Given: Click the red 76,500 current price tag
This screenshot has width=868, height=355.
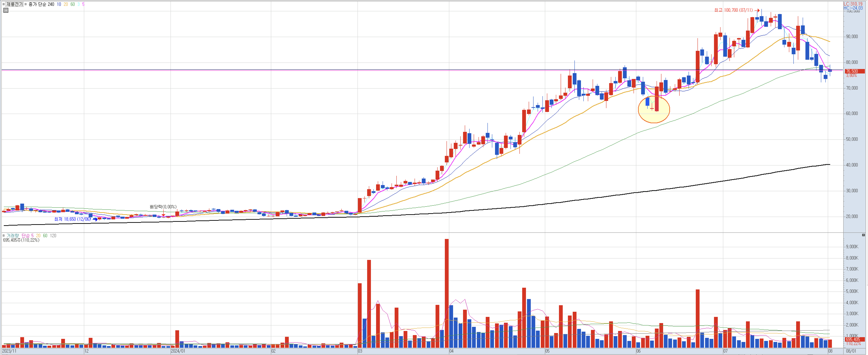Looking at the screenshot, I should pos(855,71).
